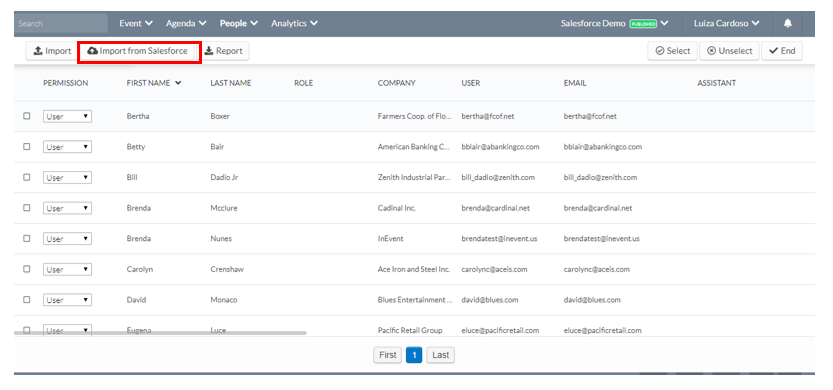Click the User column header
Screen dimensions: 833x390
coord(471,83)
